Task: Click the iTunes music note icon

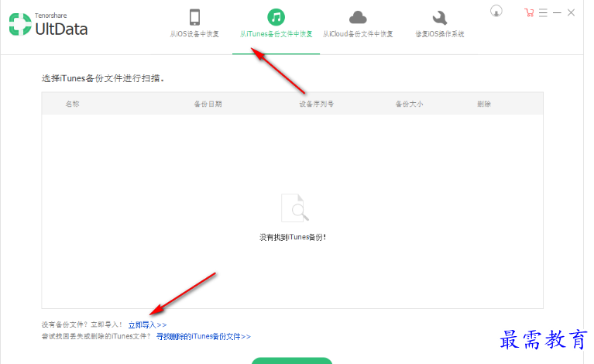Action: [x=276, y=17]
